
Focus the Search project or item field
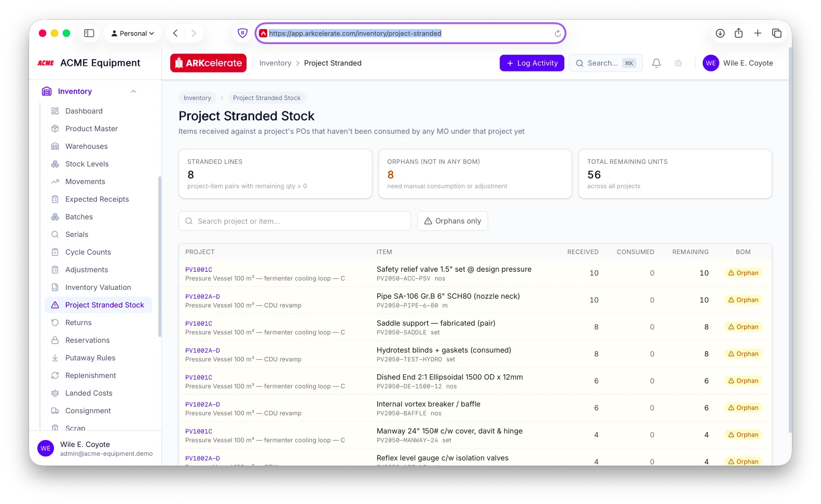(x=295, y=221)
